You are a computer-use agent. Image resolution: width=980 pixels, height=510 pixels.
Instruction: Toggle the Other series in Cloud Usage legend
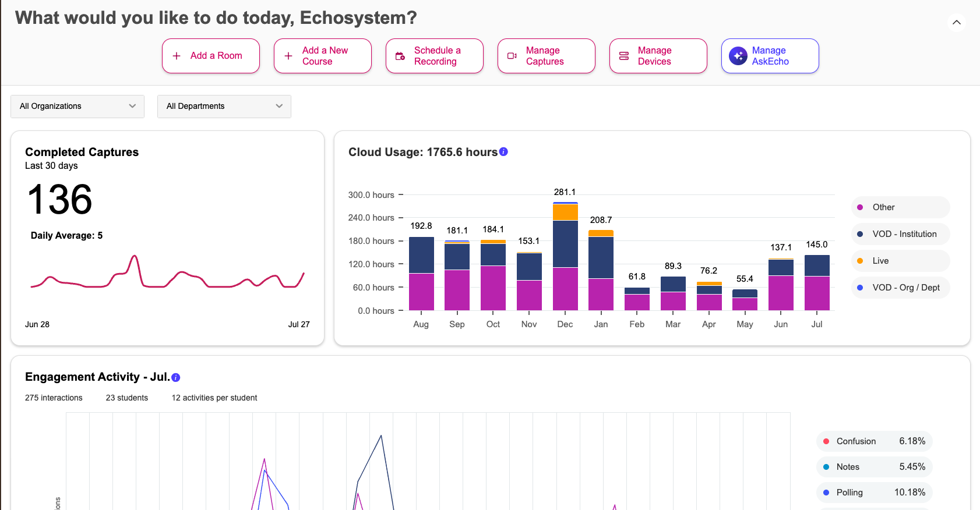tap(901, 207)
